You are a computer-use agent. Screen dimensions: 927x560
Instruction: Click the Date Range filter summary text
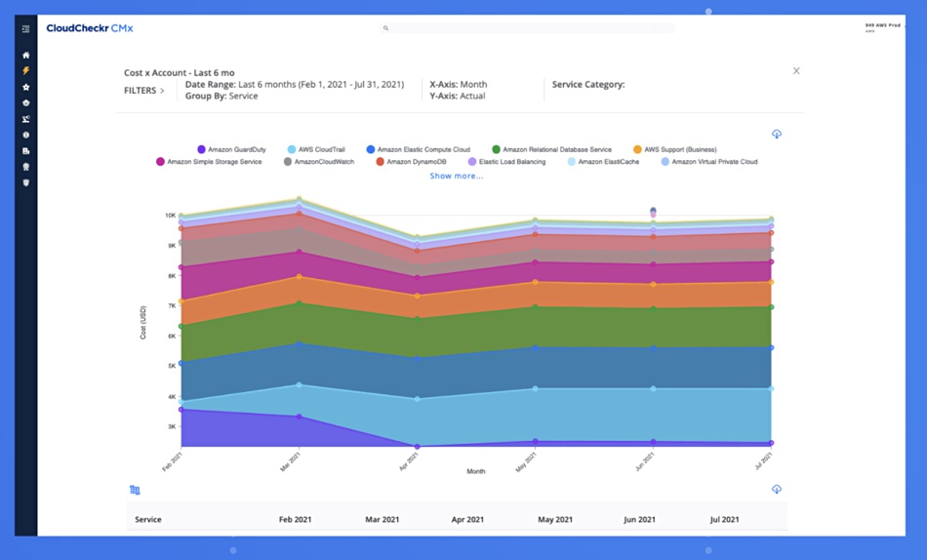[x=295, y=85]
